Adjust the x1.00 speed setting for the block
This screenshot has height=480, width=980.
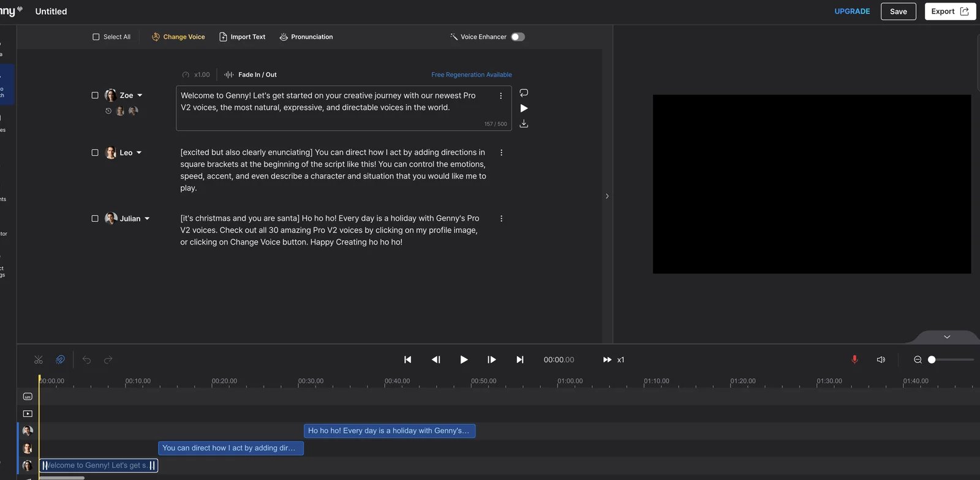196,75
